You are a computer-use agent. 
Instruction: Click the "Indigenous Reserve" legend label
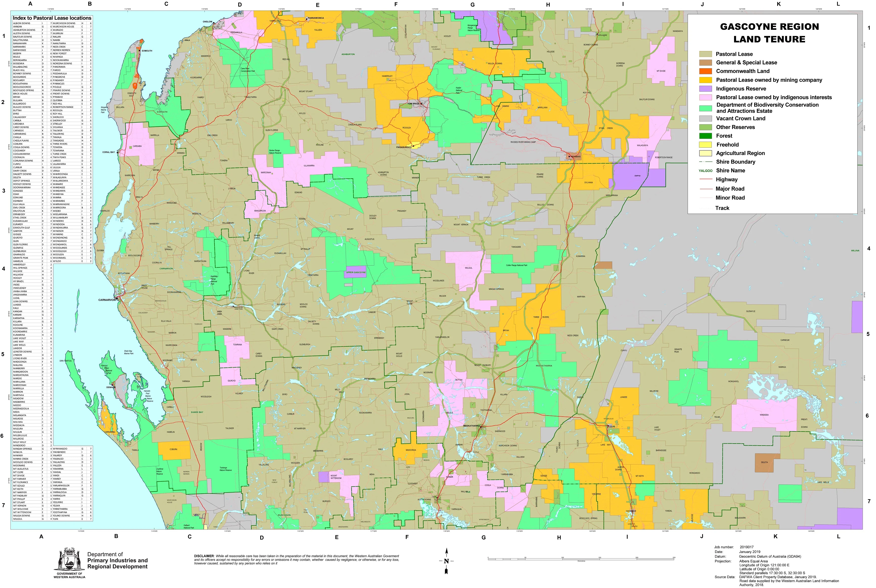pos(741,89)
